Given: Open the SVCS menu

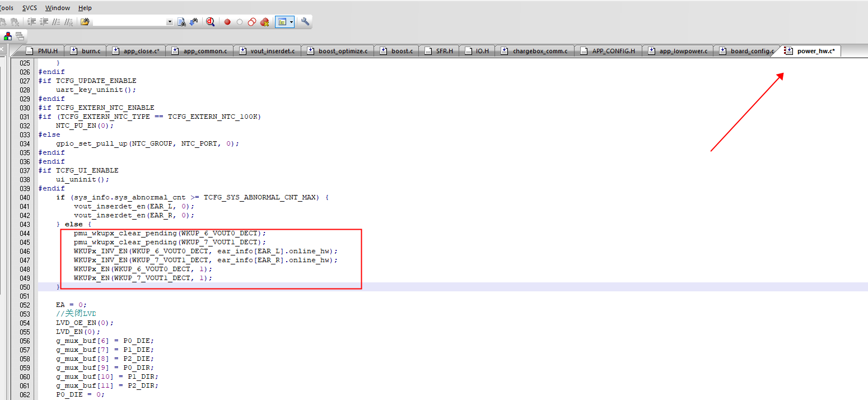Looking at the screenshot, I should point(30,8).
